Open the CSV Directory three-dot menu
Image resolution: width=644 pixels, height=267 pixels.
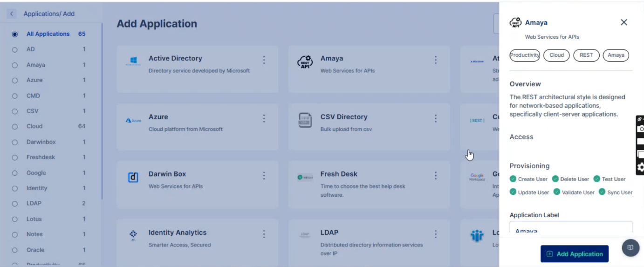436,118
